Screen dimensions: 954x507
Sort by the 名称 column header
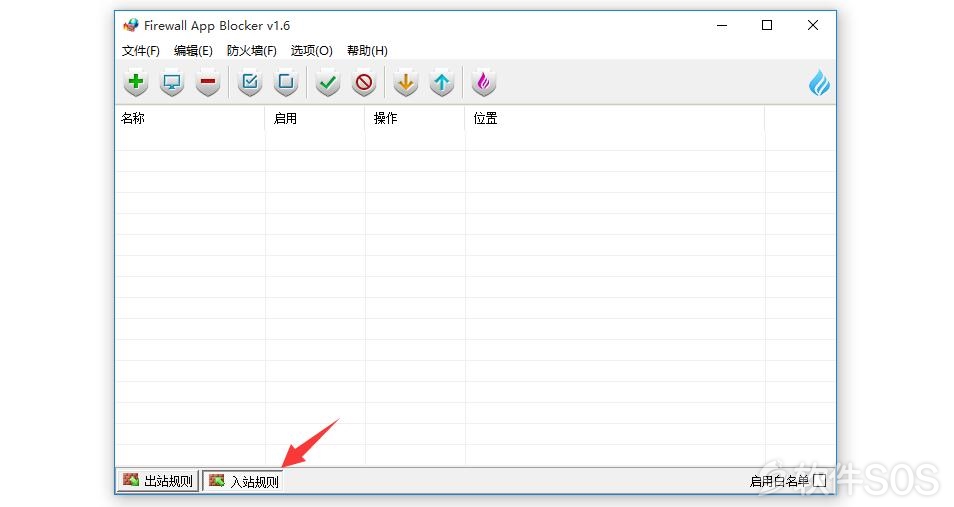pos(190,118)
